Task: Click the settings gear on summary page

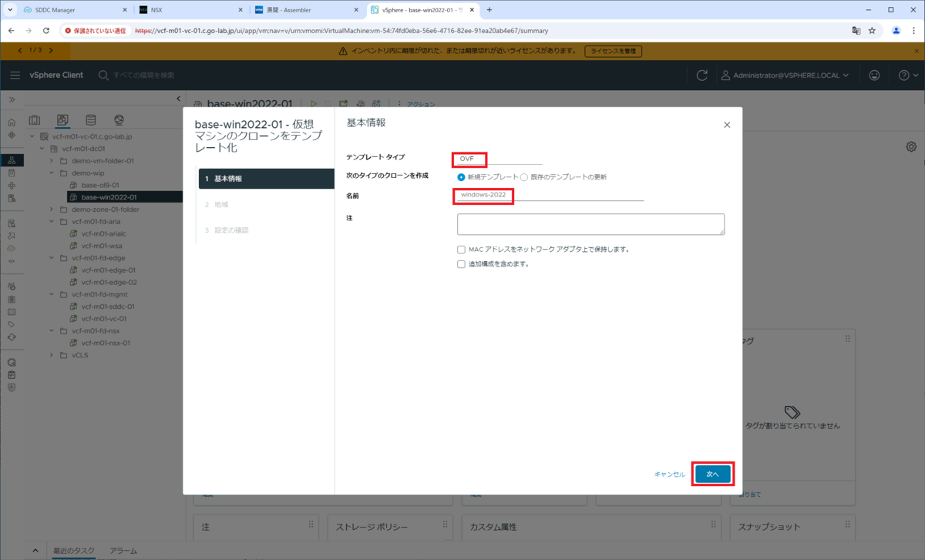Action: tap(911, 146)
